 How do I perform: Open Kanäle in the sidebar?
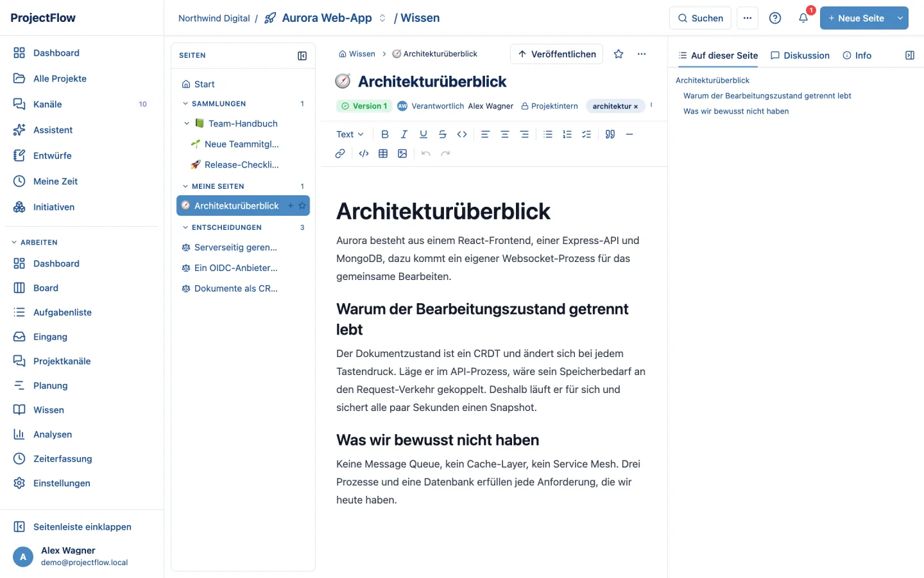(x=81, y=104)
